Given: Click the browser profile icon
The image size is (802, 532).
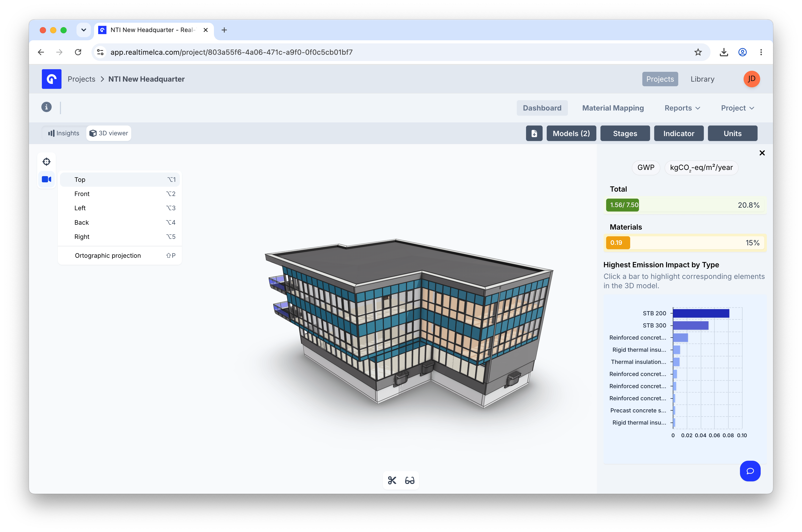Looking at the screenshot, I should click(742, 52).
